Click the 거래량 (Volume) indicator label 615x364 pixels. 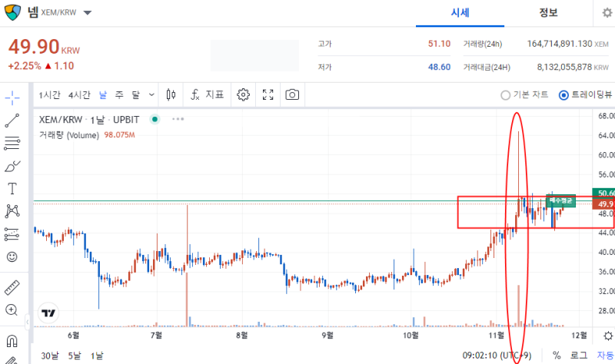point(69,135)
